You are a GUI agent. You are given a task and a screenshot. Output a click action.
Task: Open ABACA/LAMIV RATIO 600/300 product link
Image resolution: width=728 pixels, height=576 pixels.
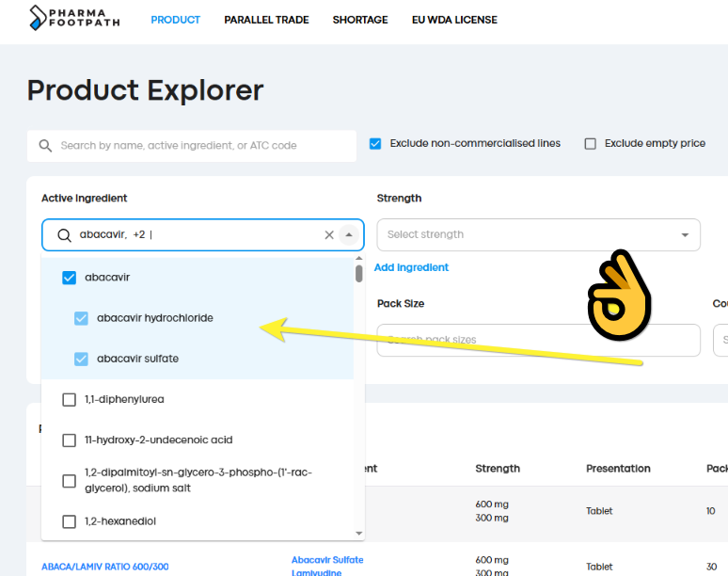tap(105, 567)
